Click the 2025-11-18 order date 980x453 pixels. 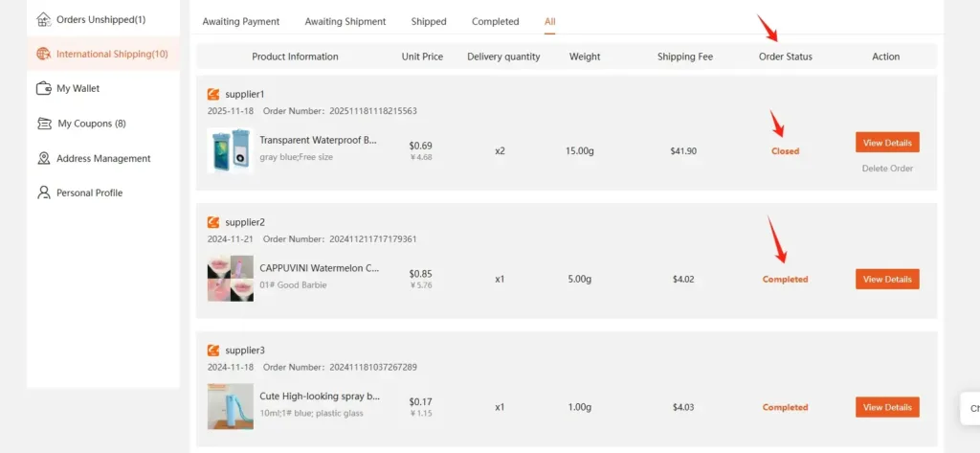(231, 111)
